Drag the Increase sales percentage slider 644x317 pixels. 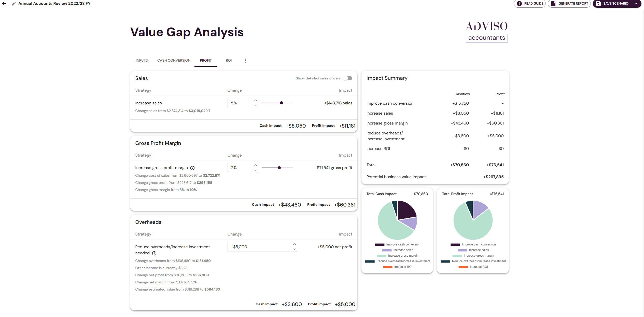281,103
